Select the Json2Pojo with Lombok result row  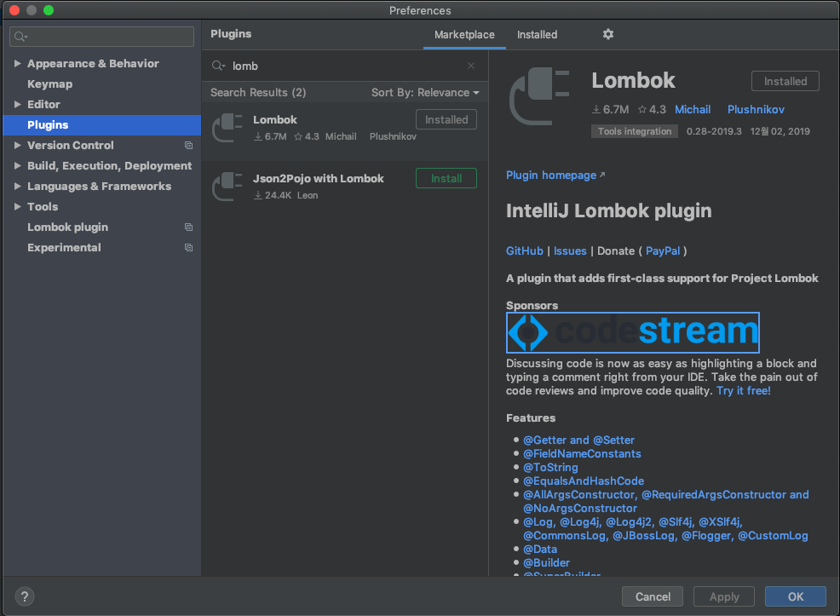(345, 187)
